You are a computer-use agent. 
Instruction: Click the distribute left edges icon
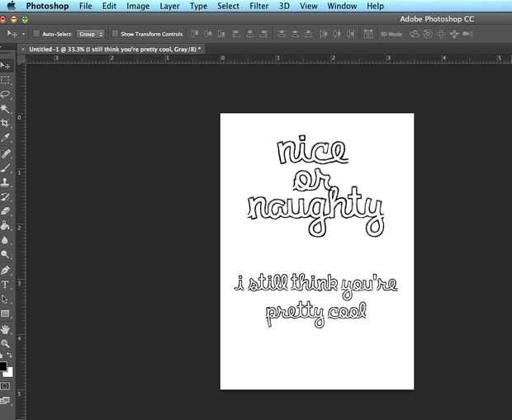coord(324,34)
